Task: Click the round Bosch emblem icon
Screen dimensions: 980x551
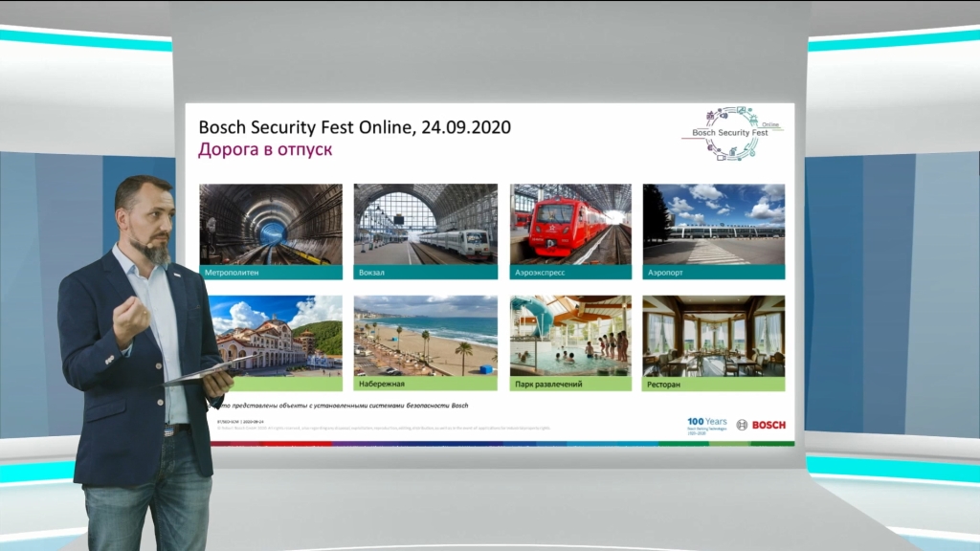Action: (742, 424)
